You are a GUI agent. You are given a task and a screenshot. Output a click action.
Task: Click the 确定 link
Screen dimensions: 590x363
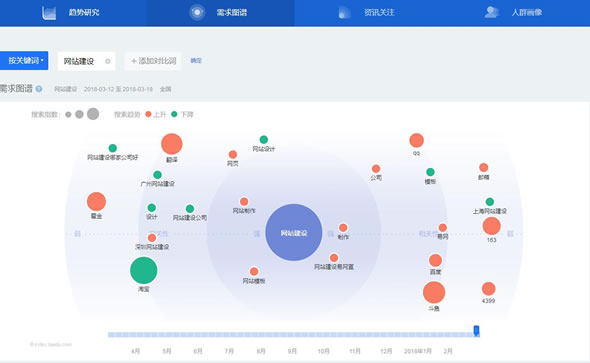[x=196, y=61]
